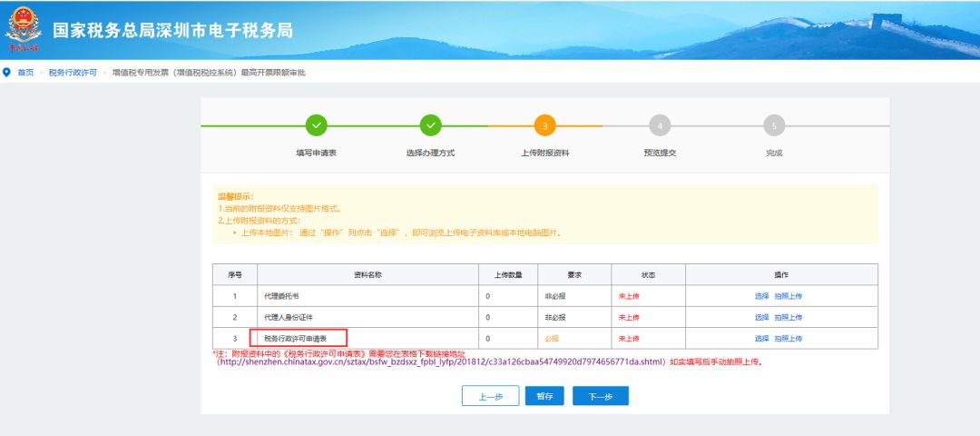Screen dimensions: 980x436
Task: Click step 5 gray circle
Action: [774, 125]
